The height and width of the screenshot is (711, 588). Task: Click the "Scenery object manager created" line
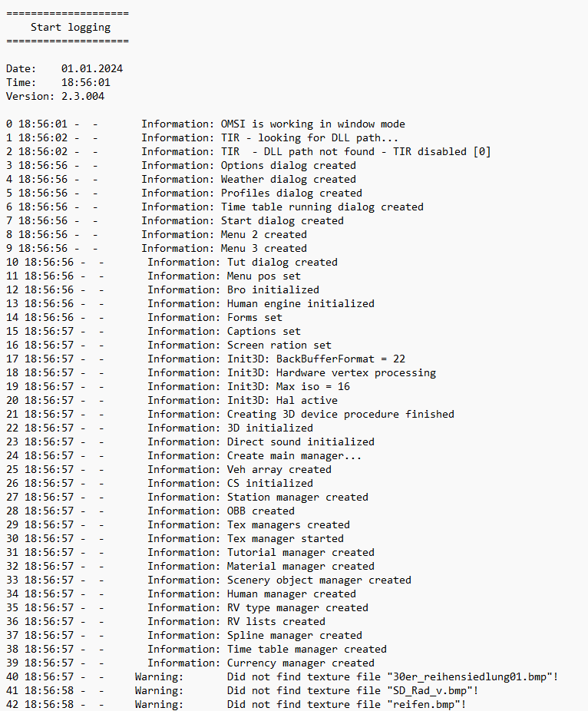319,580
